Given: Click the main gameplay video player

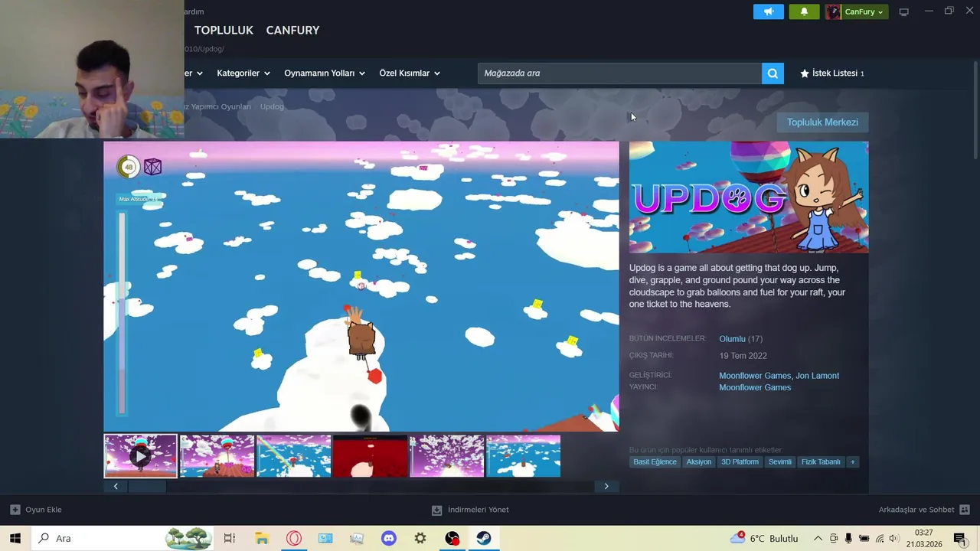Looking at the screenshot, I should click(361, 286).
